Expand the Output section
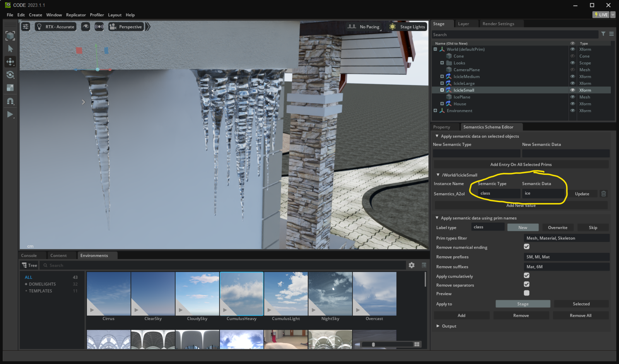Image resolution: width=619 pixels, height=364 pixels. click(438, 326)
